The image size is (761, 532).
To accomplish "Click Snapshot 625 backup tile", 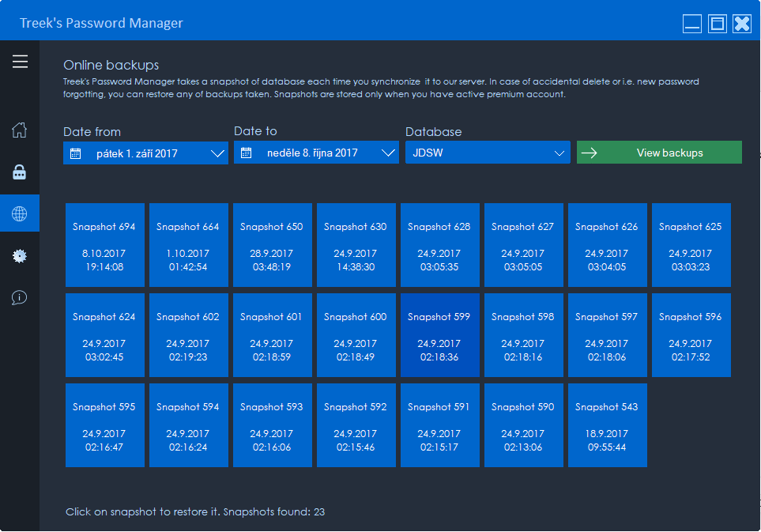I will pos(691,245).
